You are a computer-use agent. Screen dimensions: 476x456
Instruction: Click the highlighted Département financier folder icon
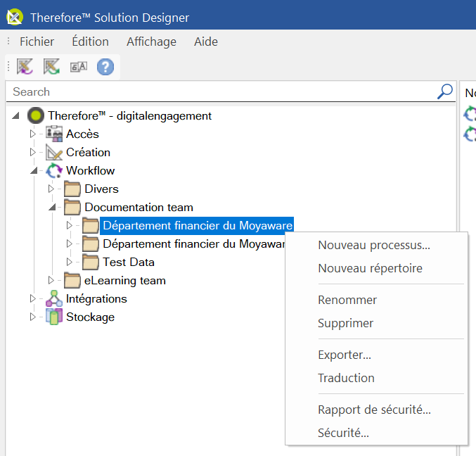pos(91,225)
